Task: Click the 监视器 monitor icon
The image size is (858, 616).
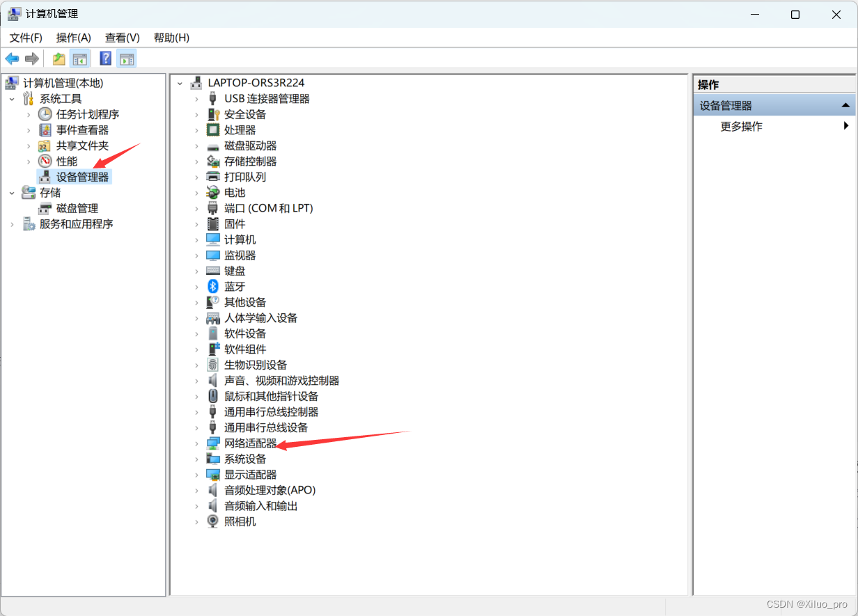Action: [x=213, y=255]
